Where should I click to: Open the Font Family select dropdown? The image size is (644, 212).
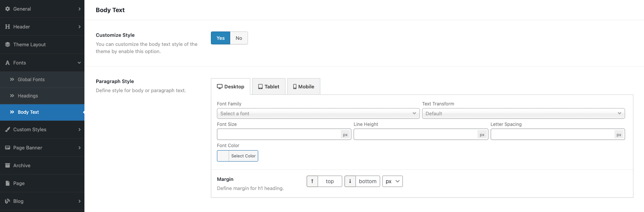[318, 113]
